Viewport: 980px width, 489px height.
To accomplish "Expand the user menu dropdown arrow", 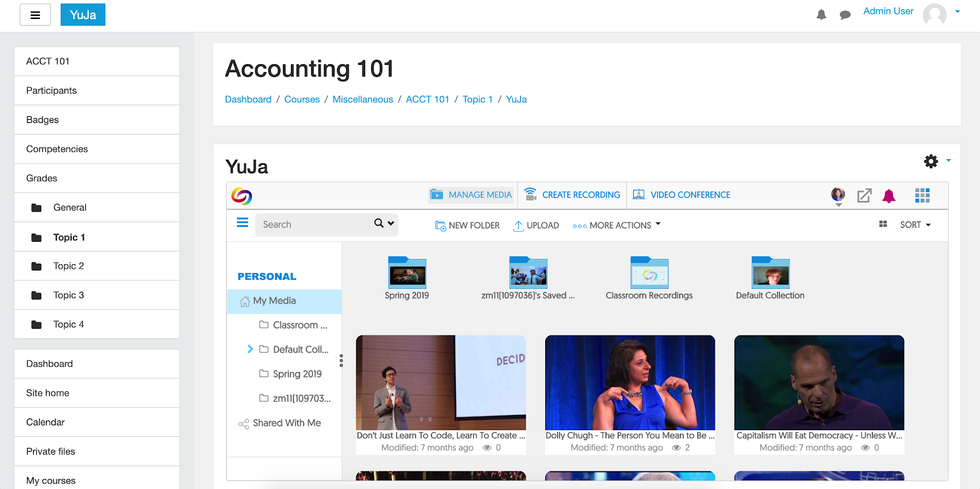I will pos(957,12).
